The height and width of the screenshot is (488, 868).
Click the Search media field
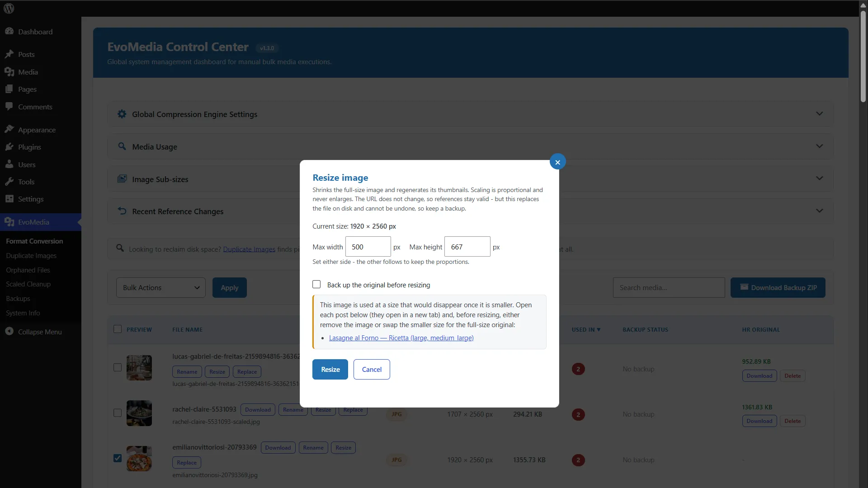click(x=669, y=287)
